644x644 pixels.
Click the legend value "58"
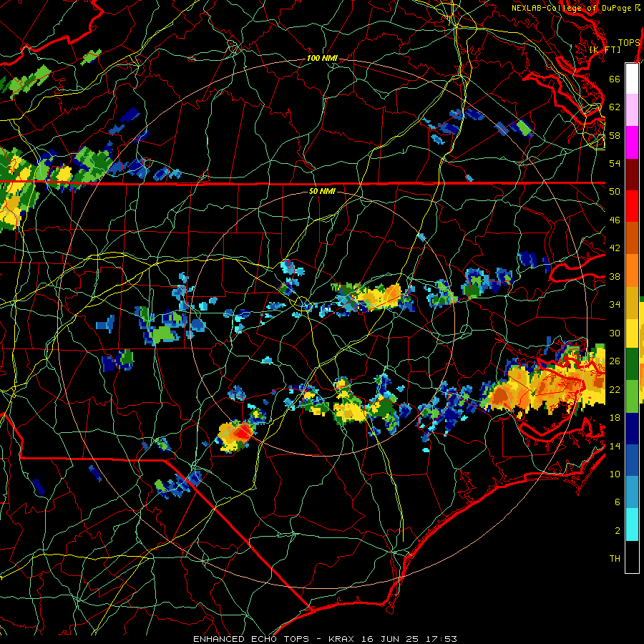615,135
